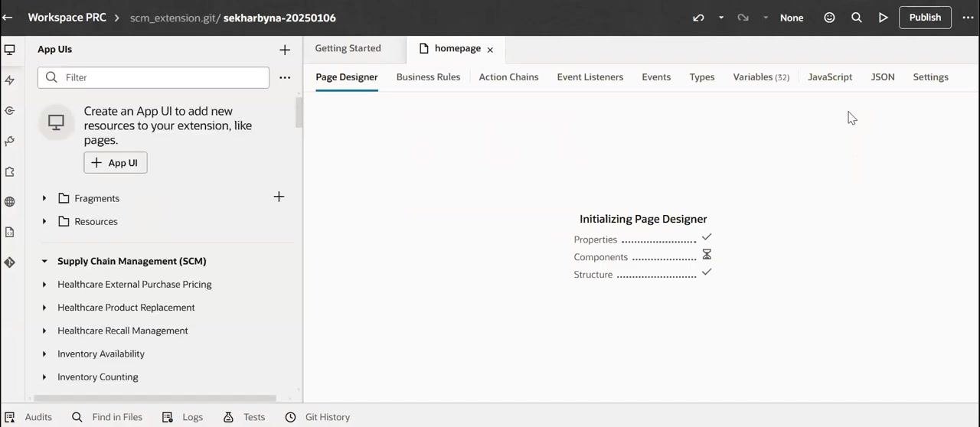Expand Healthcare Recall Management
980x427 pixels.
44,331
